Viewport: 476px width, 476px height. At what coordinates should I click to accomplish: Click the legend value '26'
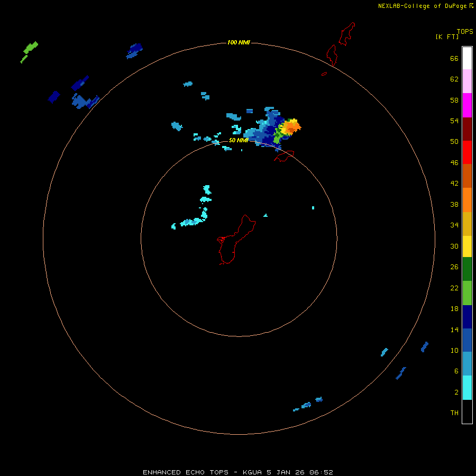[x=454, y=267]
